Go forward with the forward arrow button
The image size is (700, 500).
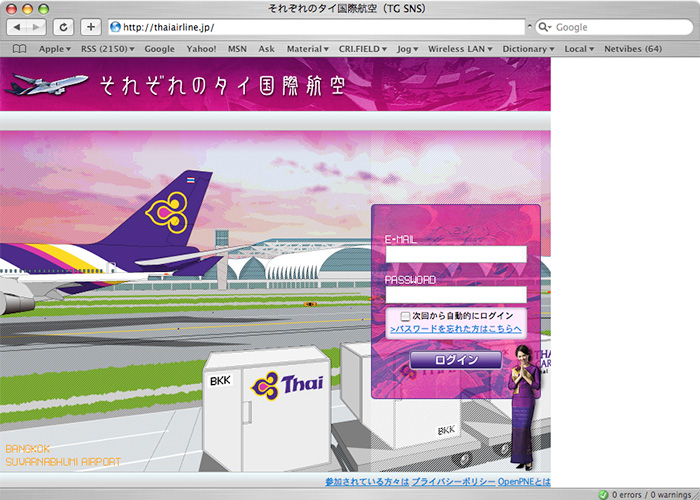[36, 27]
